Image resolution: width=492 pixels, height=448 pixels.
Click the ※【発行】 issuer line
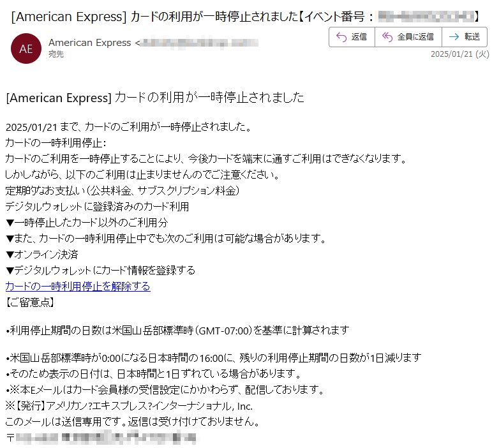129,406
